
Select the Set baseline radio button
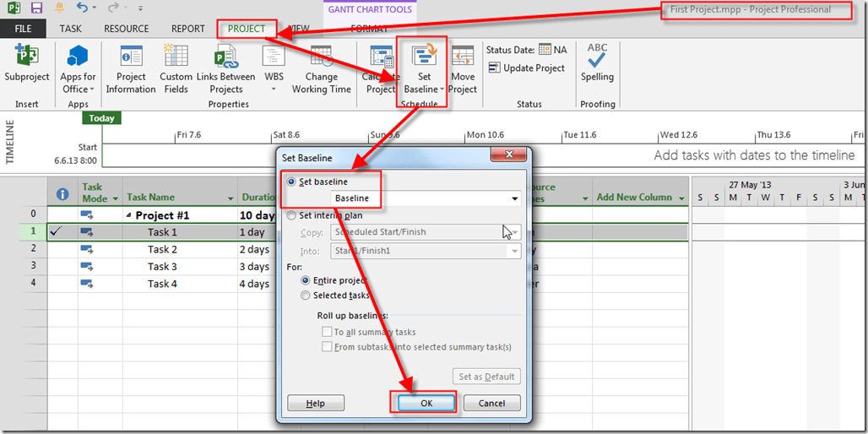click(293, 182)
